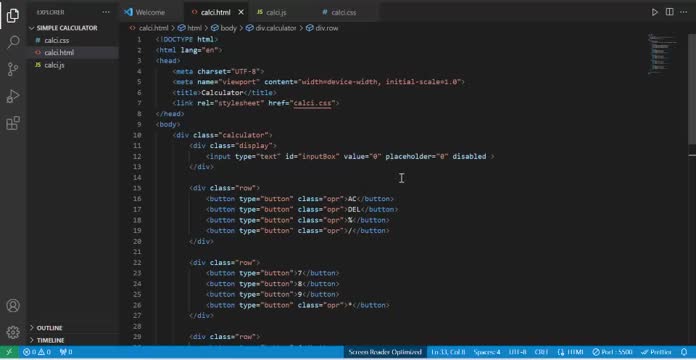Toggle Screen Reader Optimized status item

point(385,352)
